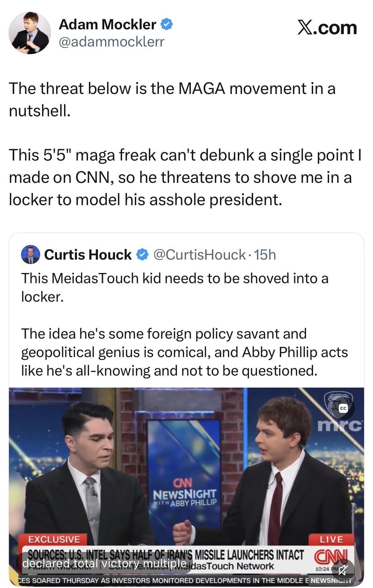Image resolution: width=373 pixels, height=588 pixels.
Task: Toggle closed captions on the video
Action: pos(343,408)
